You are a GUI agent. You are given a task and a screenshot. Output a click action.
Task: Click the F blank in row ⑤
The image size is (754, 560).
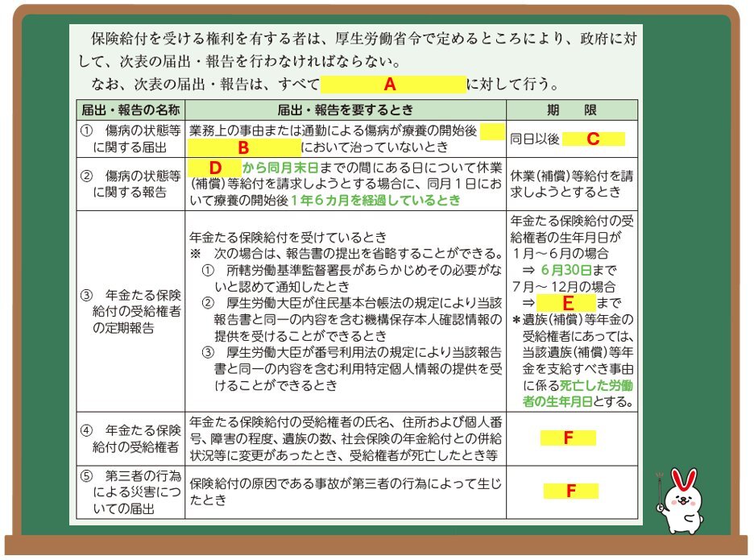point(570,491)
